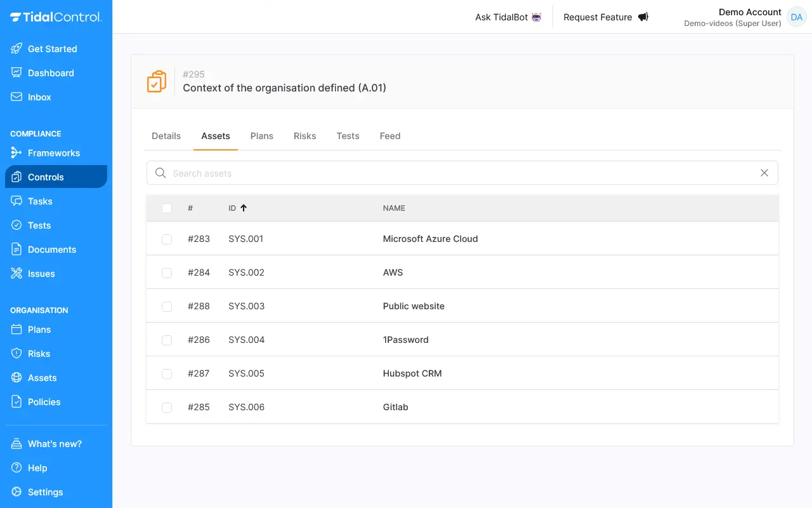Switch to the Tests tab

pyautogui.click(x=348, y=136)
